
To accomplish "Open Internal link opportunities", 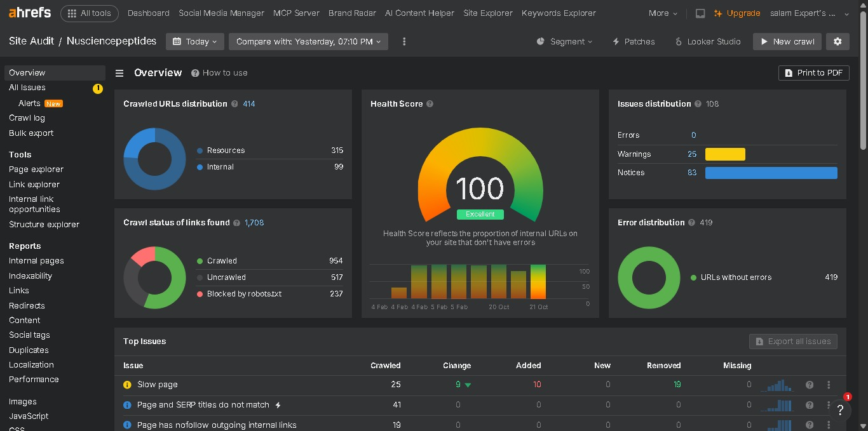I will (34, 204).
